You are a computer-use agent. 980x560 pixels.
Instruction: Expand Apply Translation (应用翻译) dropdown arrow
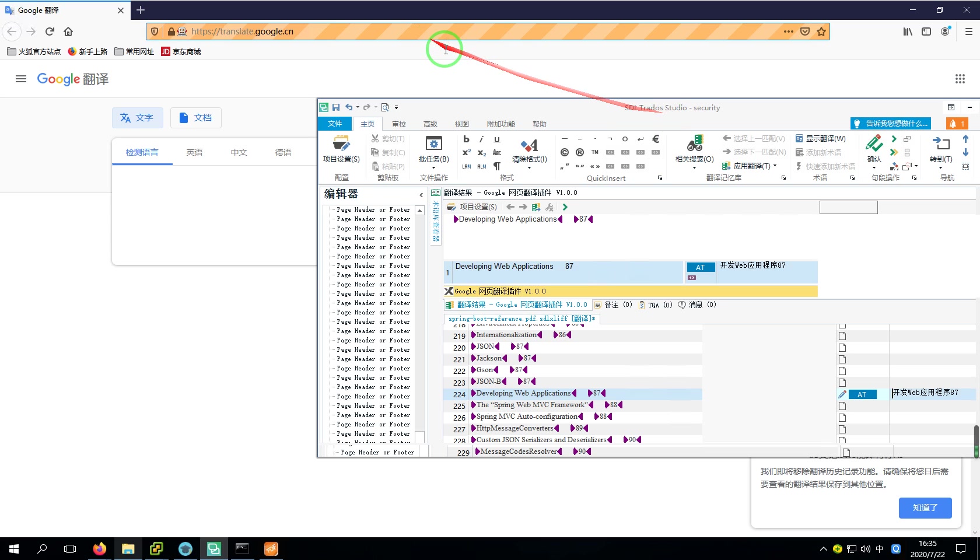pyautogui.click(x=775, y=166)
